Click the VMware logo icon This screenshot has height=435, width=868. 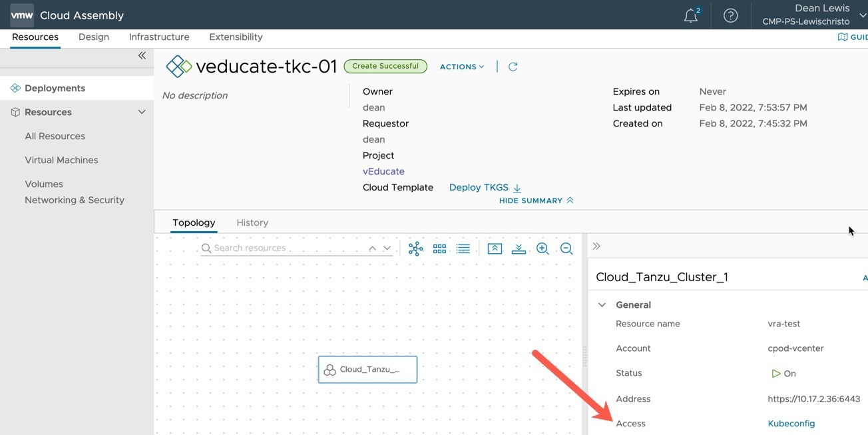tap(21, 15)
